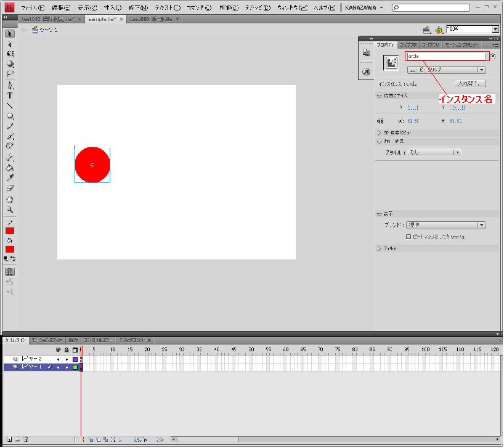This screenshot has width=504, height=448.
Task: Open the ムービークリップ type dropdown
Action: (x=447, y=70)
